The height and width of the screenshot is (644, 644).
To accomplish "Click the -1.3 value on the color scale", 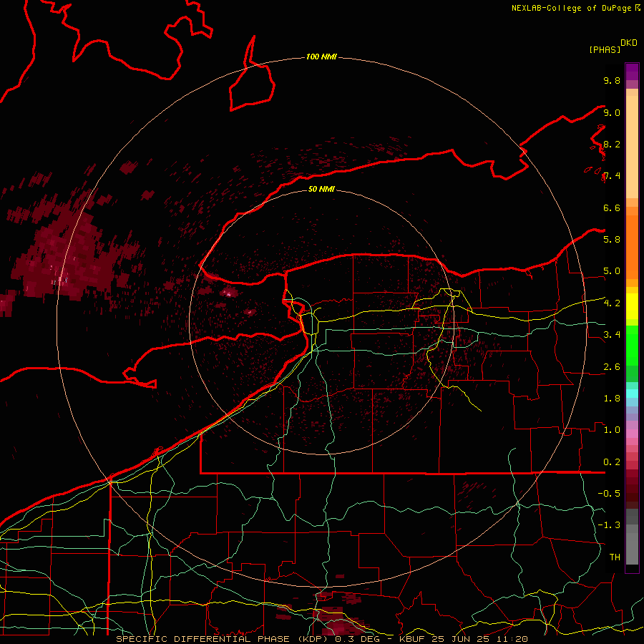I will tap(609, 525).
